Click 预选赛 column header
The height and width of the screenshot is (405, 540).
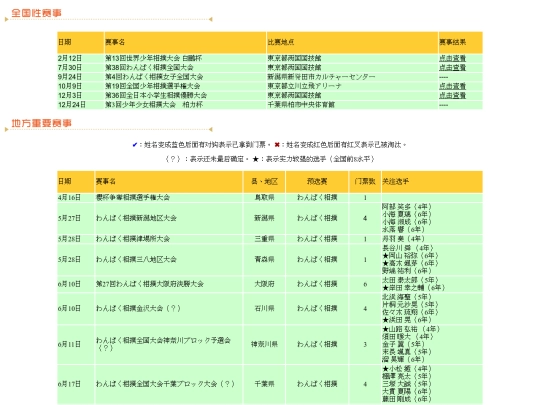(x=317, y=181)
